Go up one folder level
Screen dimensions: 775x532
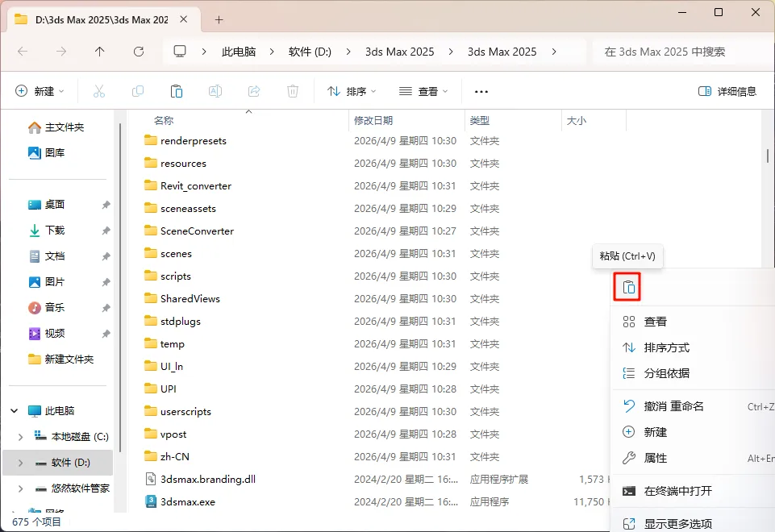pos(100,52)
